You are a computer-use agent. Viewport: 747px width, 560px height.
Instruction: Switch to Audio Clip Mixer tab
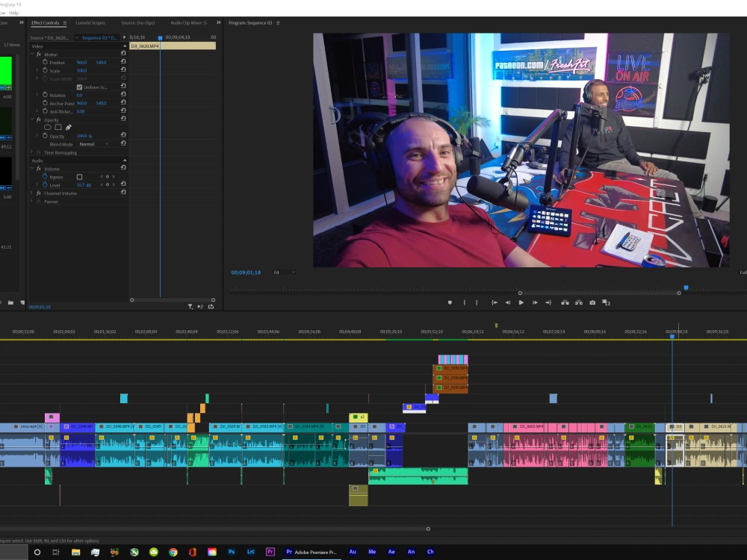(x=189, y=22)
